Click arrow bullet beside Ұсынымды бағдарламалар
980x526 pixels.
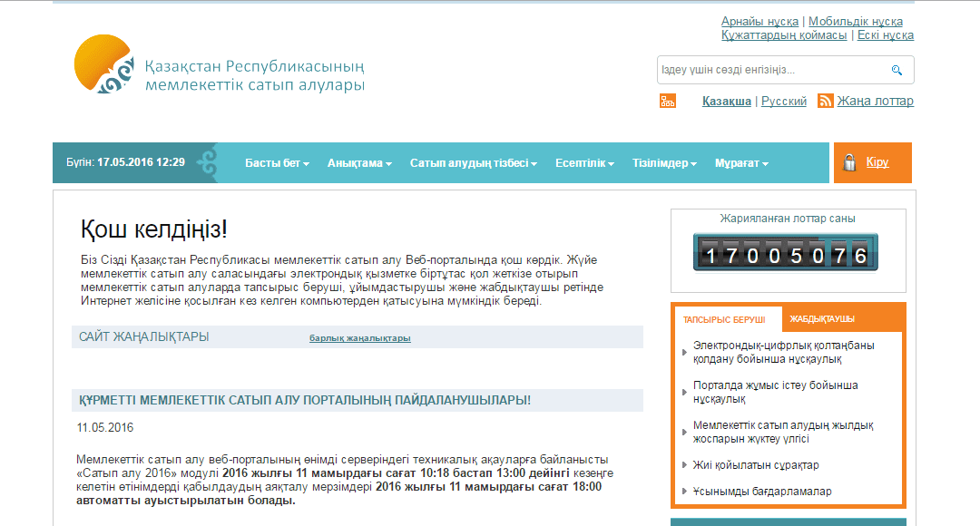click(x=684, y=491)
